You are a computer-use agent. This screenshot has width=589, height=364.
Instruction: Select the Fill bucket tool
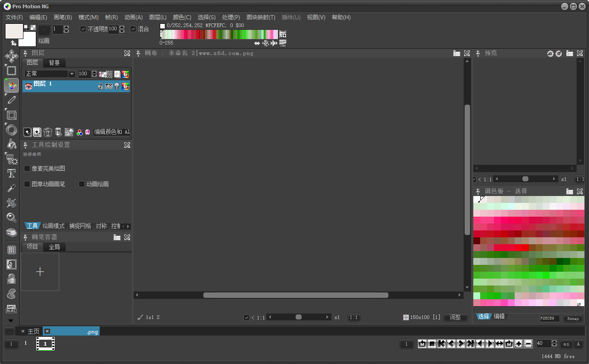pos(11,144)
